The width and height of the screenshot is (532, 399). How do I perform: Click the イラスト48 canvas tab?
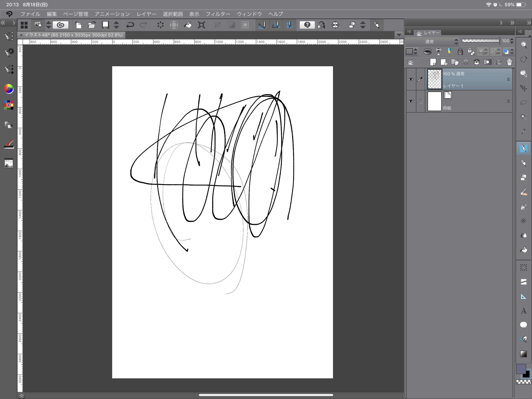coord(72,35)
